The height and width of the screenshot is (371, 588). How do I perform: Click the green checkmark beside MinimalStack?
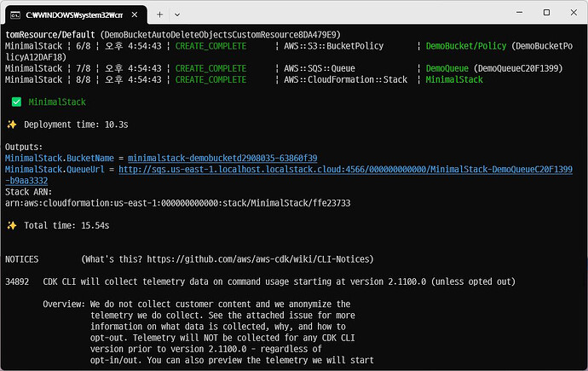(16, 101)
